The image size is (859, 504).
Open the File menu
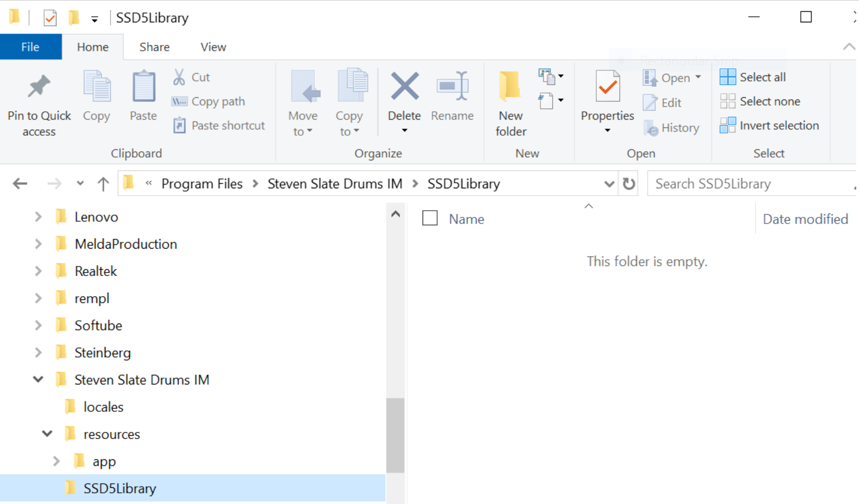click(30, 47)
